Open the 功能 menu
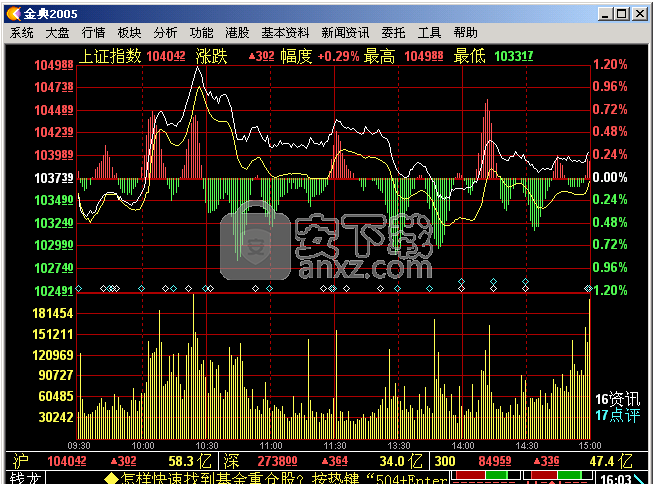 pyautogui.click(x=201, y=33)
